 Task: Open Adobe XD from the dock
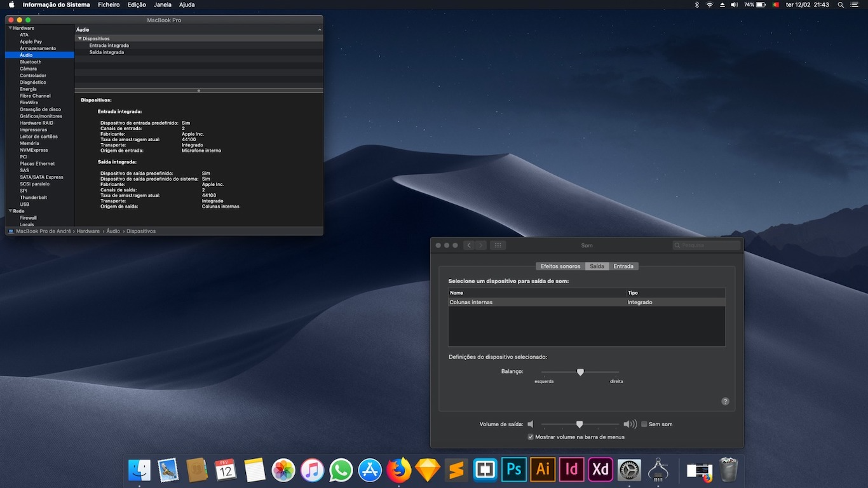[x=600, y=470]
